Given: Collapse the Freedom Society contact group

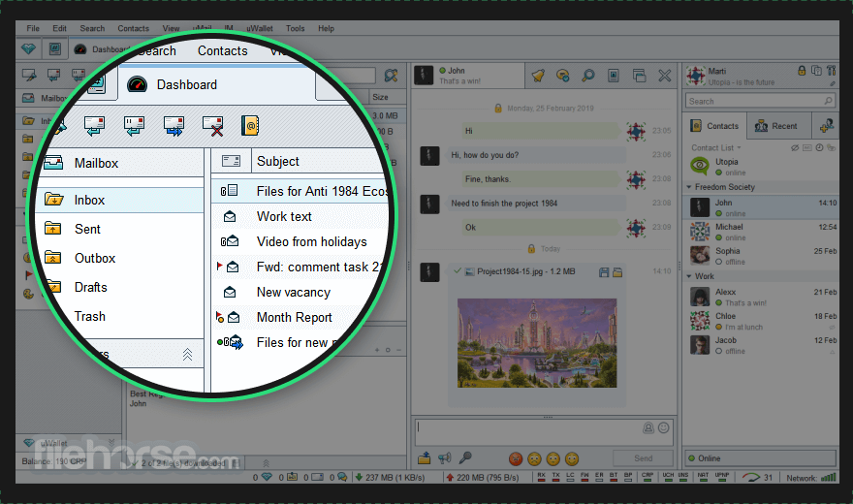Looking at the screenshot, I should pos(689,187).
